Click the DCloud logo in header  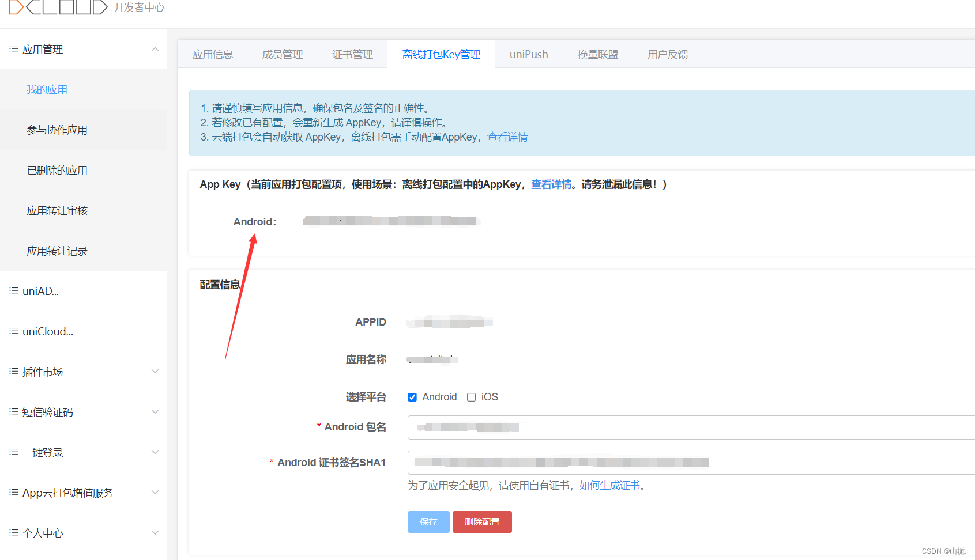[x=58, y=7]
